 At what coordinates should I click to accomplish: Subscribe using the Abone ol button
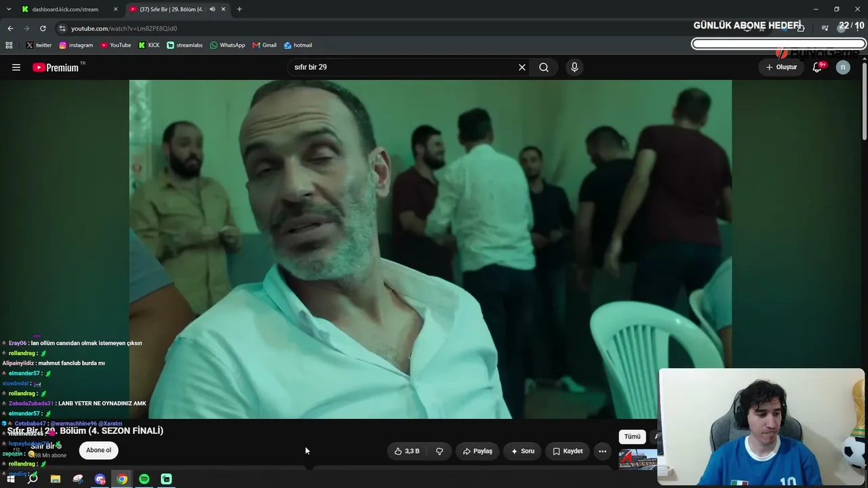click(x=98, y=450)
